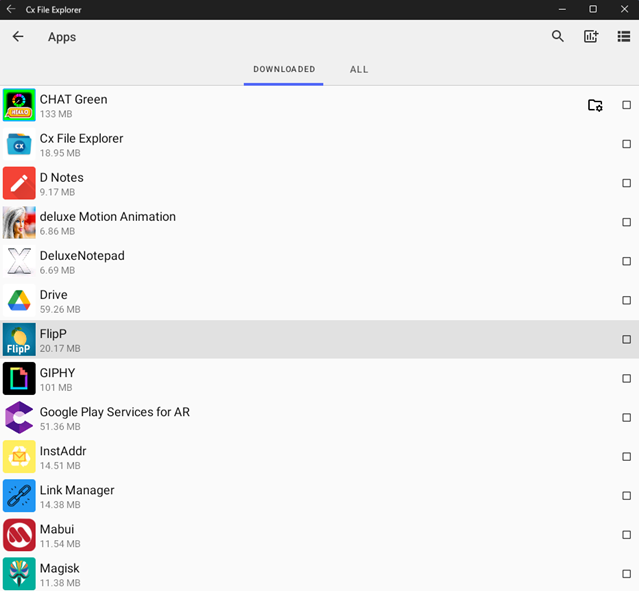The height and width of the screenshot is (591, 639).
Task: Switch to the ALL tab
Action: 359,70
